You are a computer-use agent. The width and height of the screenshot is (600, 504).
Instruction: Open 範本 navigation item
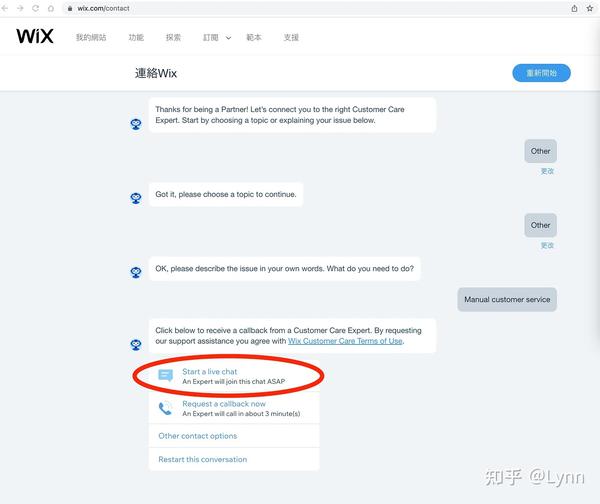[x=253, y=38]
